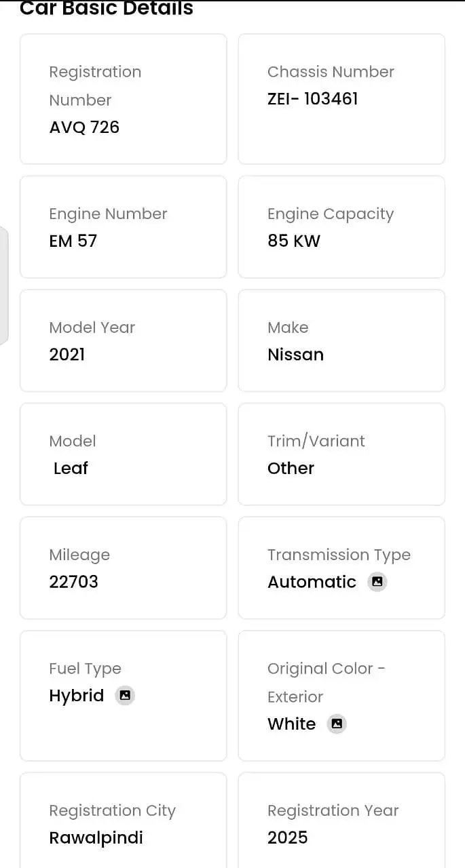Click the Car Basic Details heading

pos(107,9)
